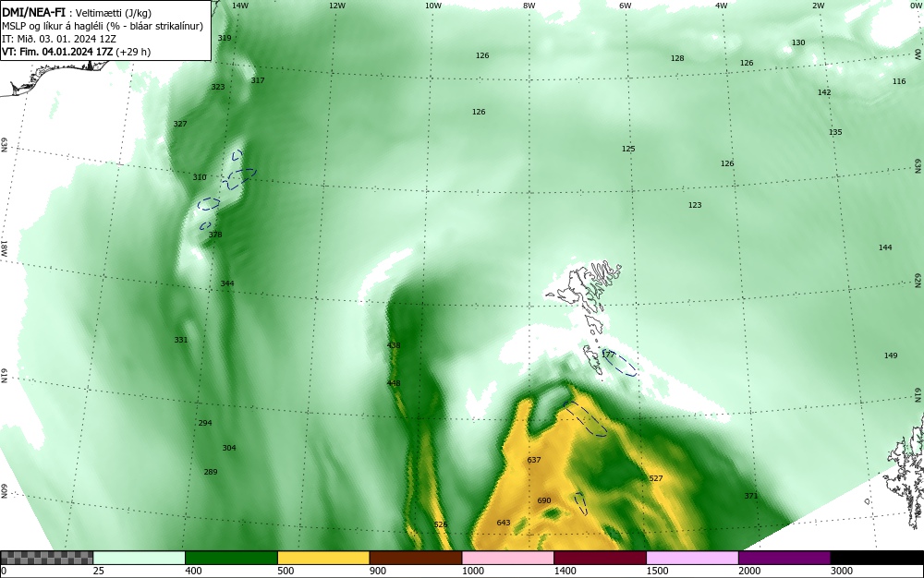Click the CAPE value 289
Screen dimensions: 924x578
click(211, 472)
